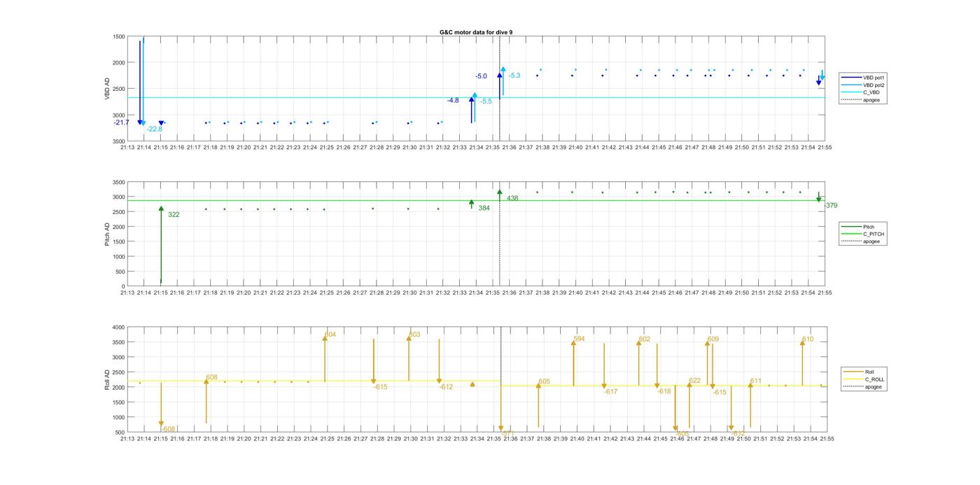Click the '384' pitch data label

tap(484, 208)
